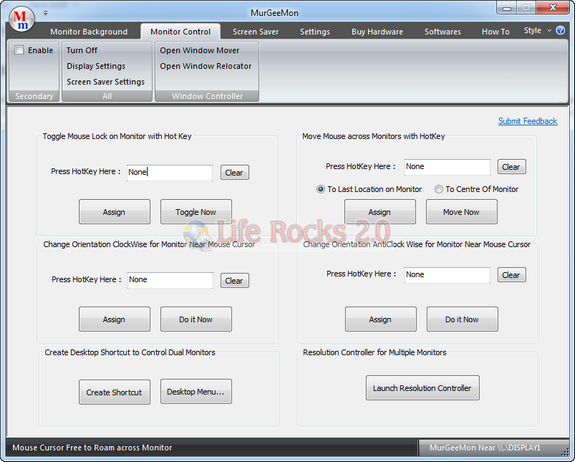Click Create Shortcut button
The width and height of the screenshot is (575, 462).
[x=114, y=392]
